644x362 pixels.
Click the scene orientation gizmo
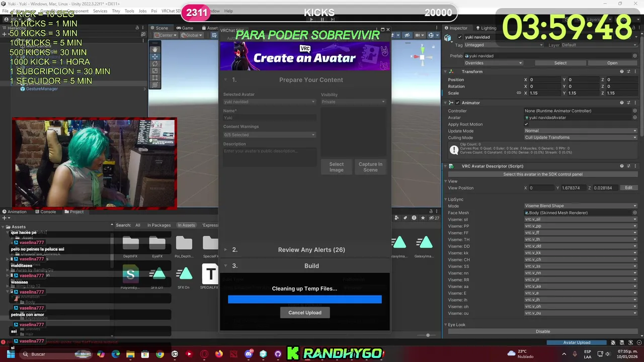[x=422, y=56]
